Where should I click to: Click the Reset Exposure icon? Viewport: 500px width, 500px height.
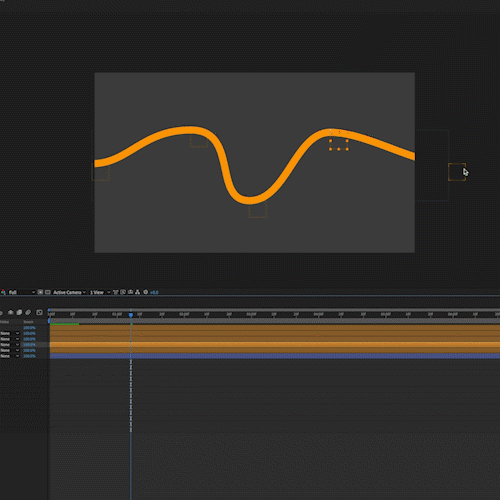tap(146, 292)
